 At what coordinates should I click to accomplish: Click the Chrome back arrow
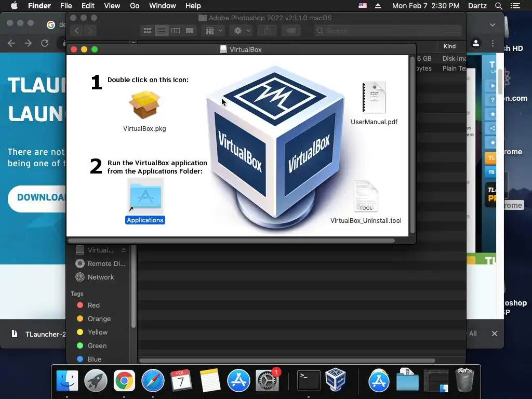tap(11, 43)
